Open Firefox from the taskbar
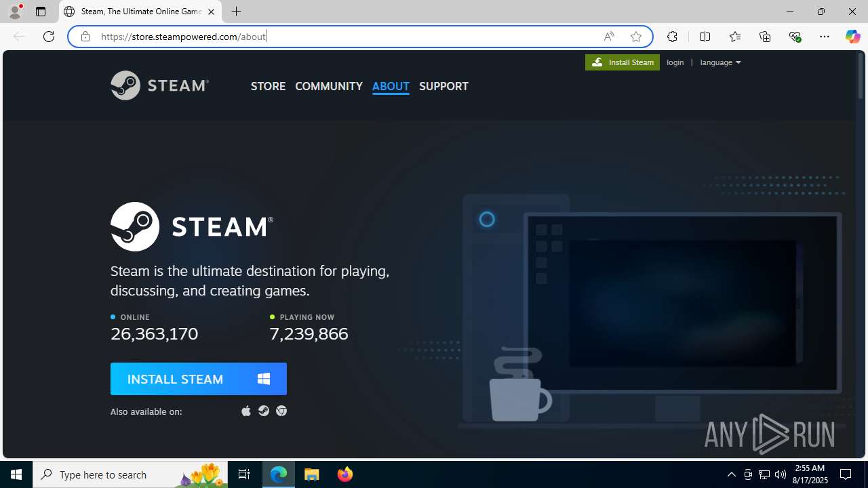 [345, 474]
